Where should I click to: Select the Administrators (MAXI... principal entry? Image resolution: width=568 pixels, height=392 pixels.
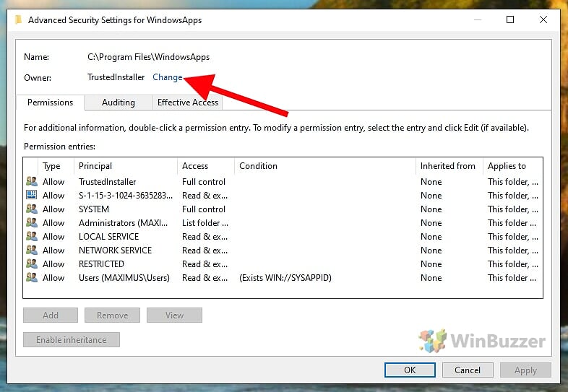click(x=123, y=223)
